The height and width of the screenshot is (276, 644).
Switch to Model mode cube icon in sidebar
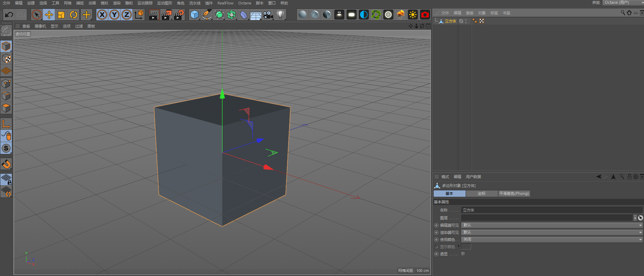click(6, 46)
